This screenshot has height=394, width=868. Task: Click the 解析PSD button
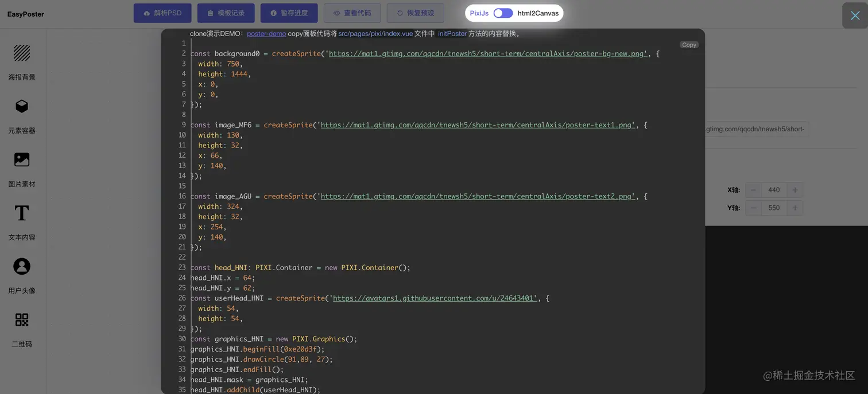162,13
